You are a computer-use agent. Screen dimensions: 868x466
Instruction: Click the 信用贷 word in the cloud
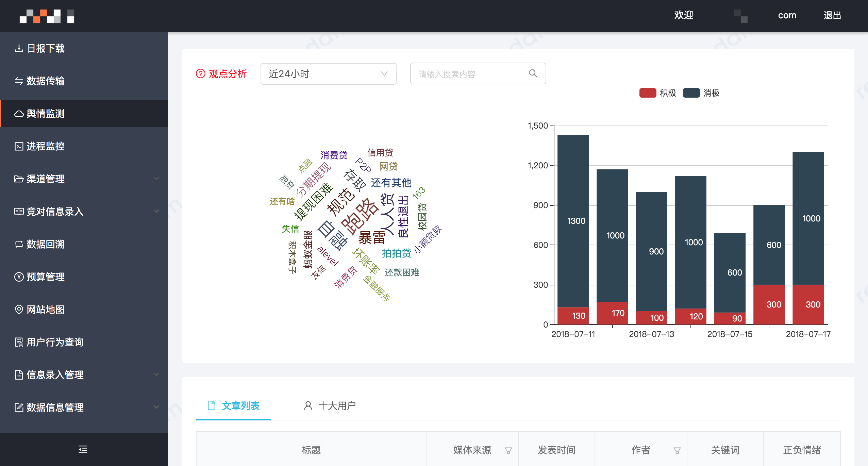[380, 152]
